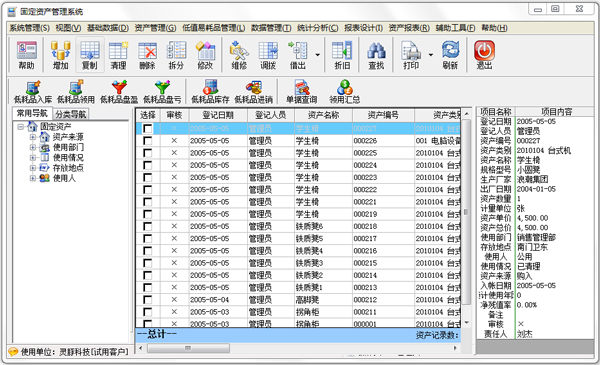600x365 pixels.
Task: Select the 复制 copy toolbar icon
Action: [90, 55]
